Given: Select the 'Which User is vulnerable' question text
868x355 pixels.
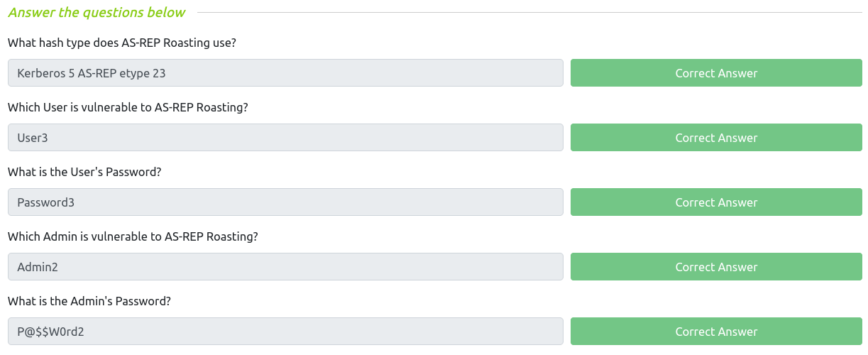Looking at the screenshot, I should (128, 107).
